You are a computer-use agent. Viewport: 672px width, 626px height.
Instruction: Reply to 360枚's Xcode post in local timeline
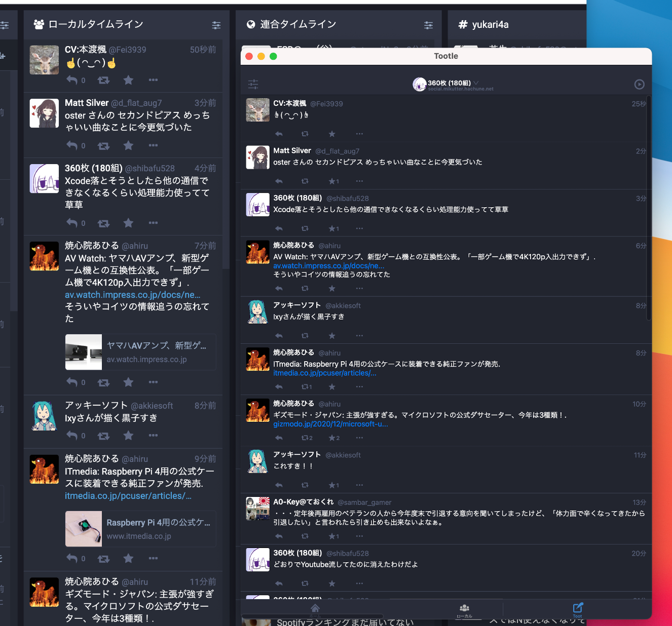72,223
